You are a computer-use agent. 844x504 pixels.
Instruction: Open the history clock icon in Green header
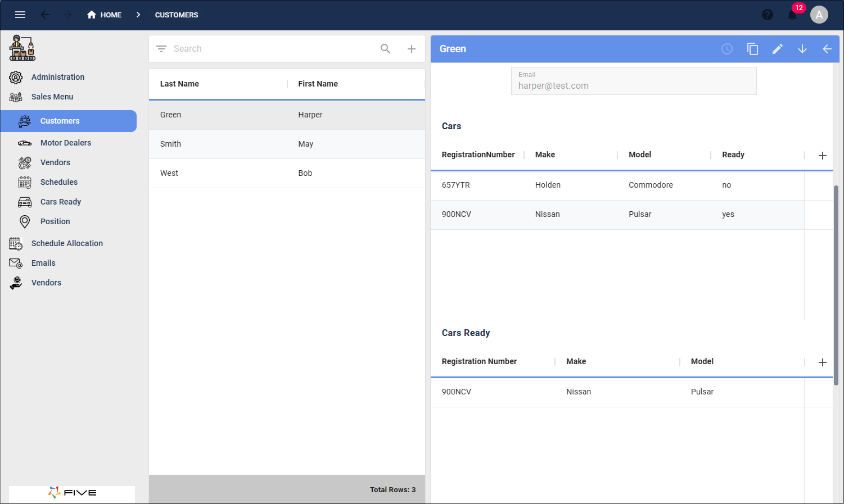point(727,49)
